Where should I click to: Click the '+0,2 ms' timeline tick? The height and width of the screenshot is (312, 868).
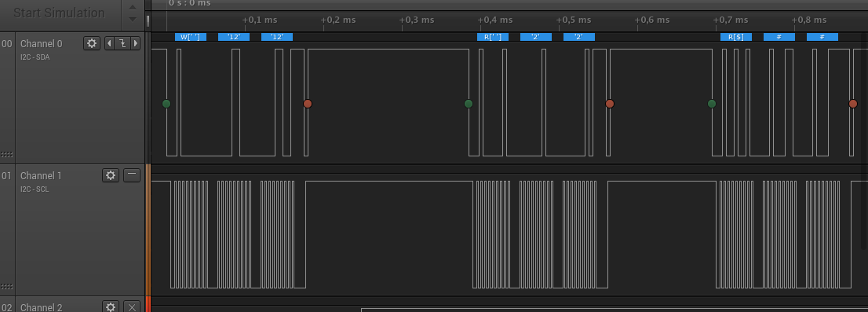[x=338, y=20]
